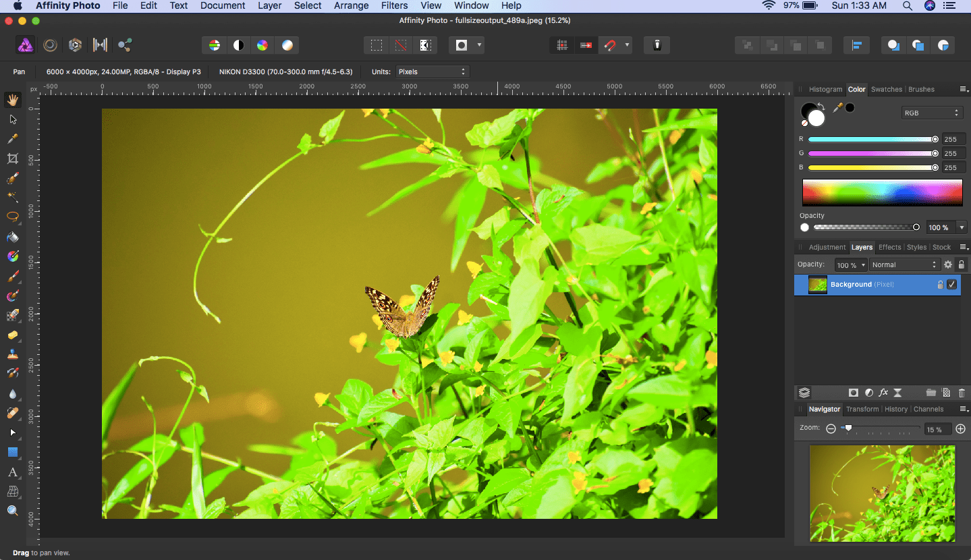Select the Artistic Text tool

[x=12, y=472]
